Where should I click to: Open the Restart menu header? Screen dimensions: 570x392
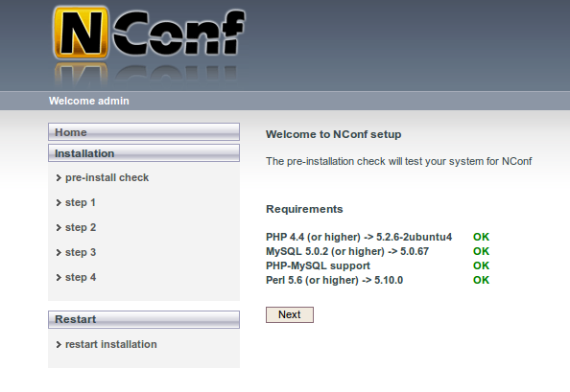click(x=144, y=319)
